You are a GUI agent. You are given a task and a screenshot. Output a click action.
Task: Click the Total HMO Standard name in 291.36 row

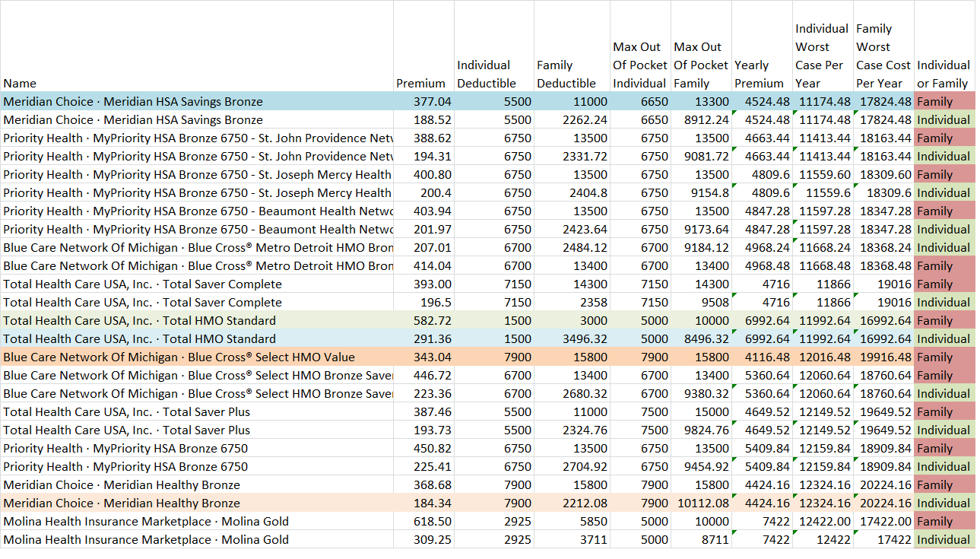click(x=197, y=338)
